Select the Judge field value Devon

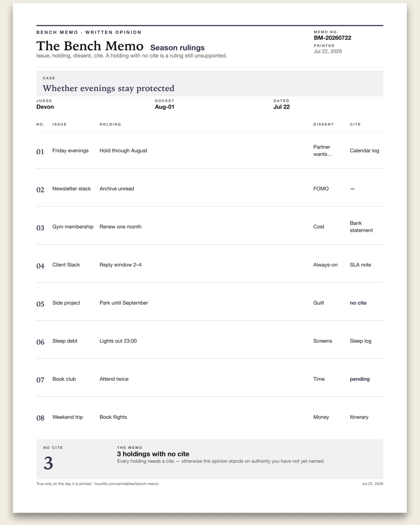tap(45, 107)
